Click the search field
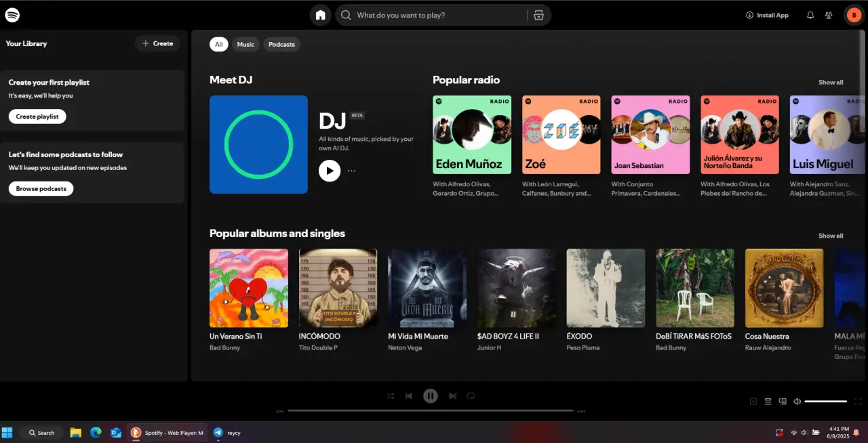Viewport: 868px width, 443px height. (443, 15)
